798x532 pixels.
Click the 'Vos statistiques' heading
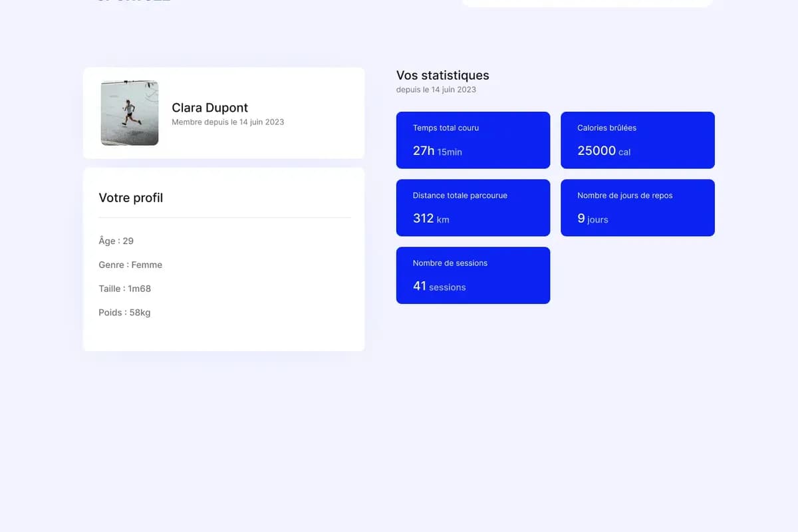tap(442, 75)
